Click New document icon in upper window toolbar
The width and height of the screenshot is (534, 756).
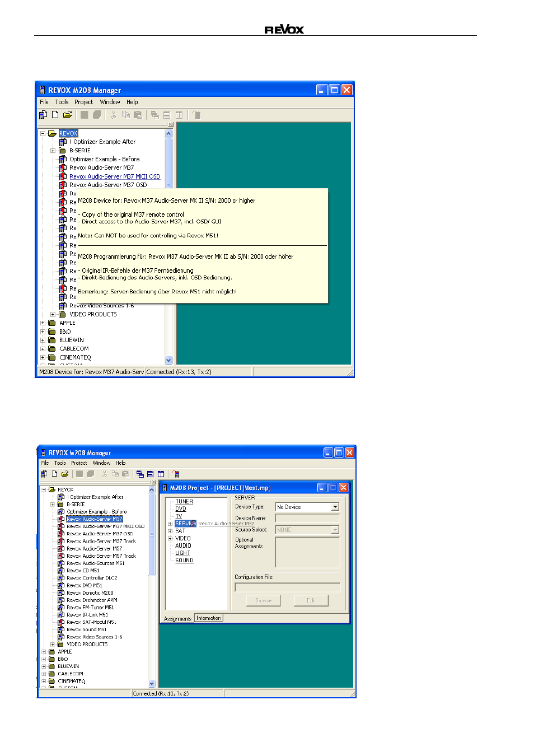(55, 115)
